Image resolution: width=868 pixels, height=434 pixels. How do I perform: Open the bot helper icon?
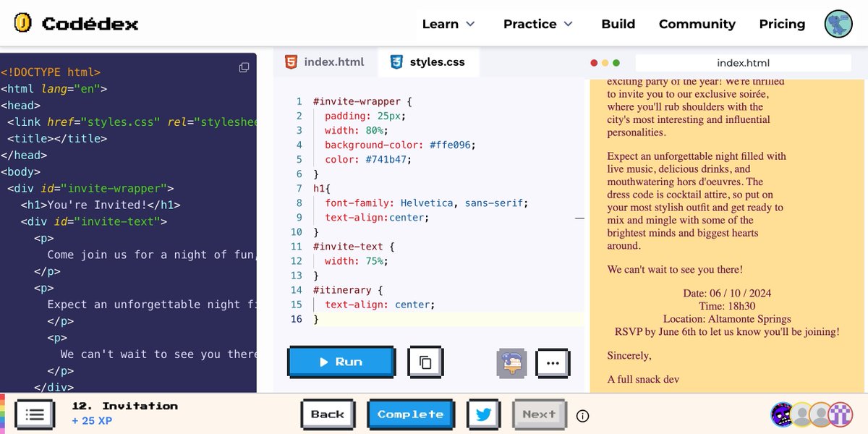coord(511,362)
